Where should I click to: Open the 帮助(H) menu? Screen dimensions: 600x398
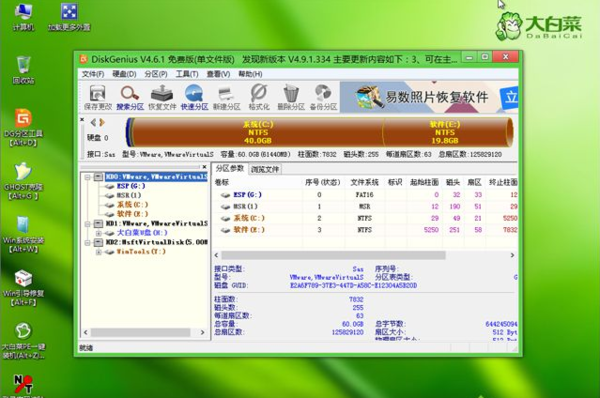pos(250,74)
